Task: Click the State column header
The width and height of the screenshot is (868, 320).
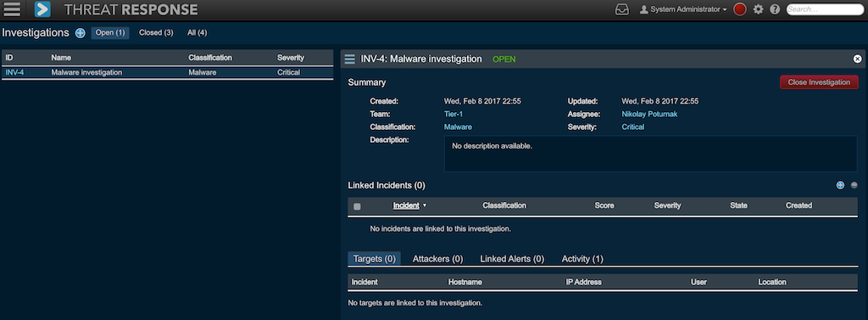Action: [x=738, y=205]
